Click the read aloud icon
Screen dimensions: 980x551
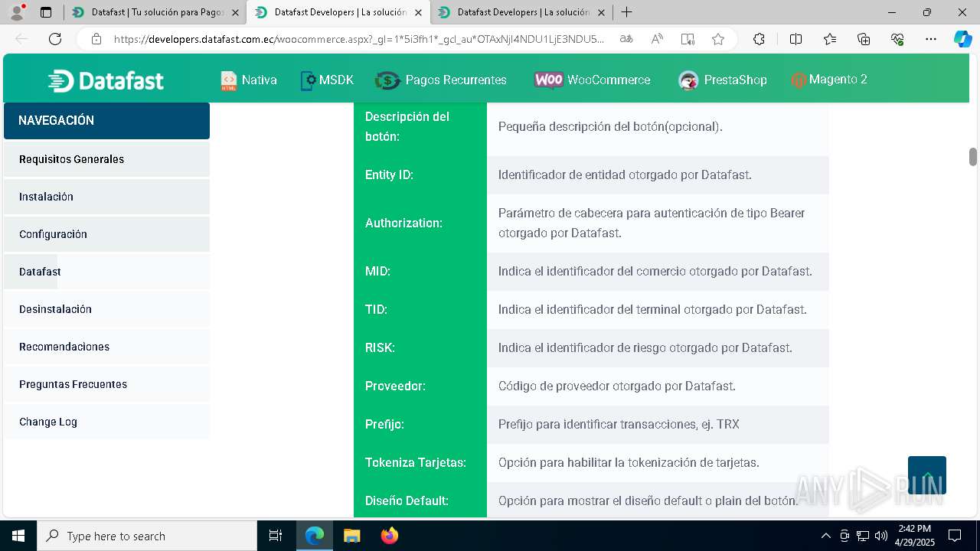point(657,39)
